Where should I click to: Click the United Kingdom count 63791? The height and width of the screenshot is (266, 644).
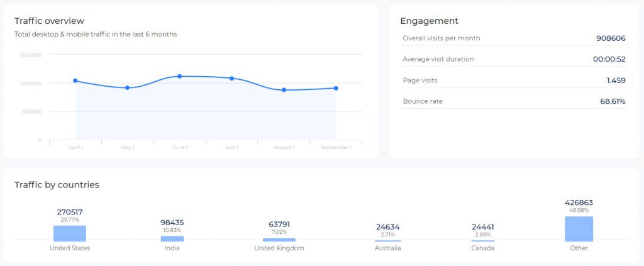[279, 224]
